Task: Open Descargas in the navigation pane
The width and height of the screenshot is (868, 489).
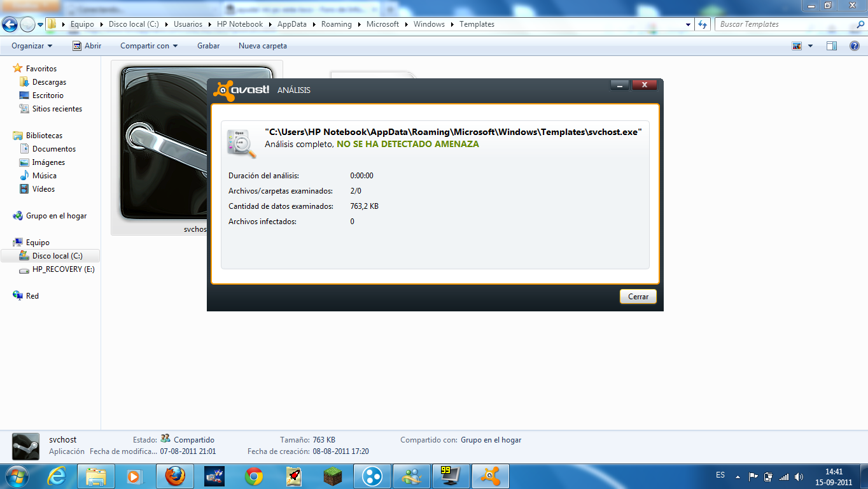Action: (49, 82)
